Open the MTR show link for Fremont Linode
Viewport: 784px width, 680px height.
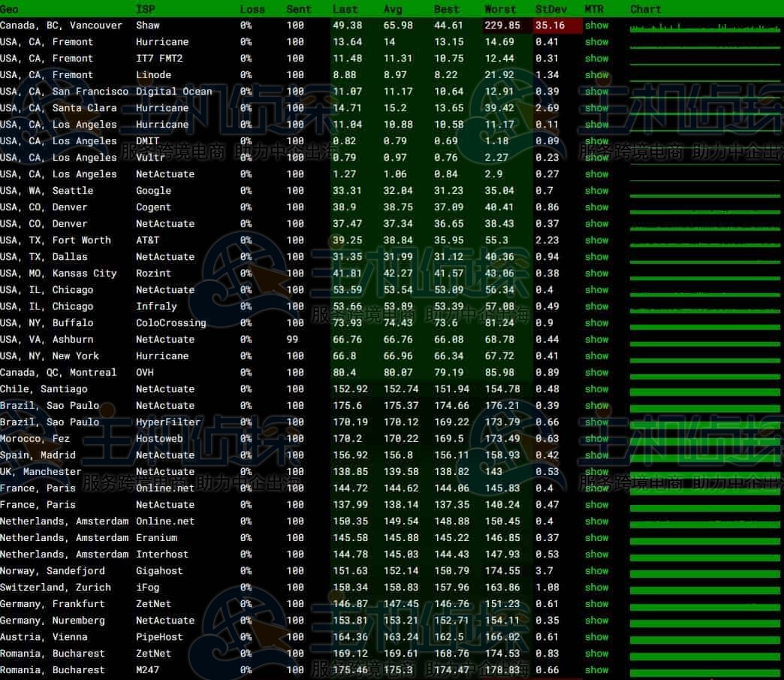pos(596,75)
